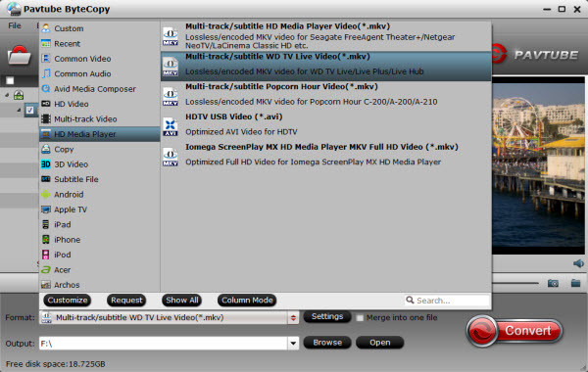Switch to Column Mode

coord(247,301)
